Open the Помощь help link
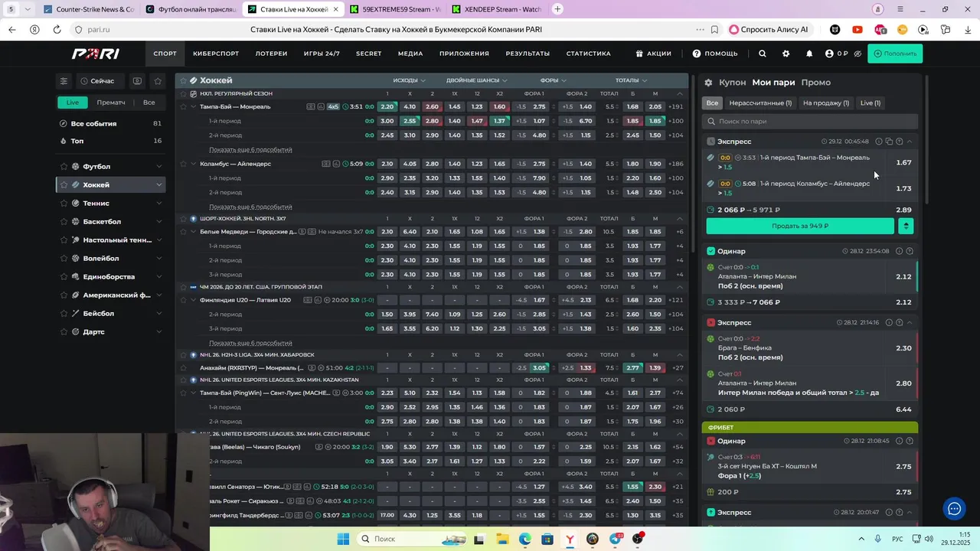The image size is (980, 551). pos(715,54)
